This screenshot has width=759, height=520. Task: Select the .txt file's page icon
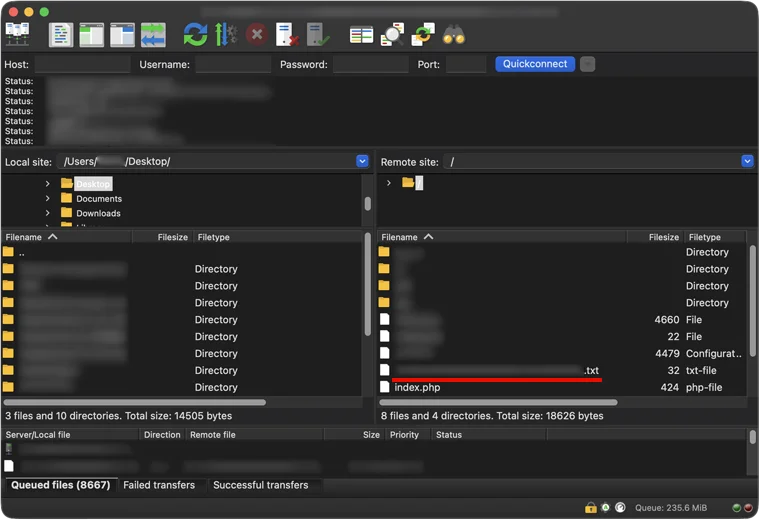[x=385, y=370]
